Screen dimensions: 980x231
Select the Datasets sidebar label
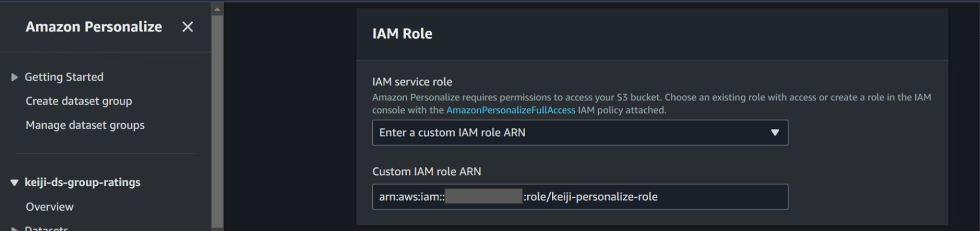[47, 228]
